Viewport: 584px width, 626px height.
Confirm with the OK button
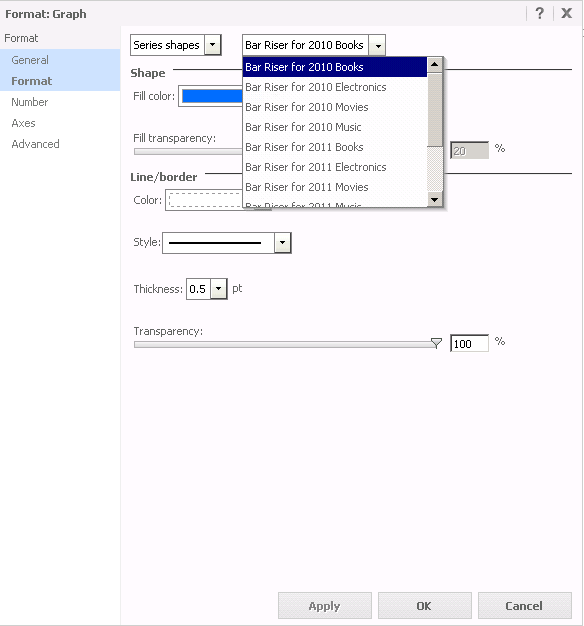(424, 606)
